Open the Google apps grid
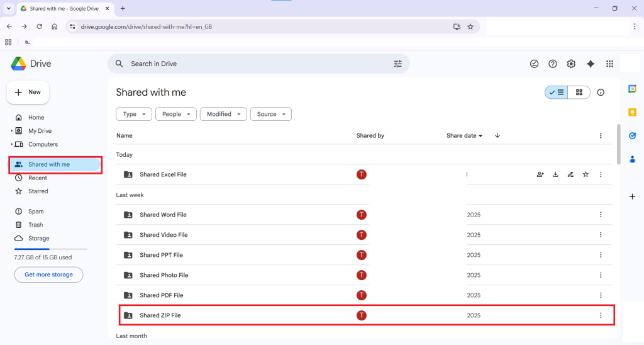This screenshot has width=644, height=345. 609,64
